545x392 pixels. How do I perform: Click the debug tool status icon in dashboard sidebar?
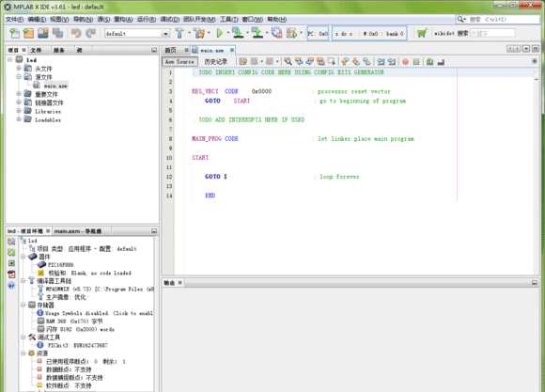[x=11, y=263]
